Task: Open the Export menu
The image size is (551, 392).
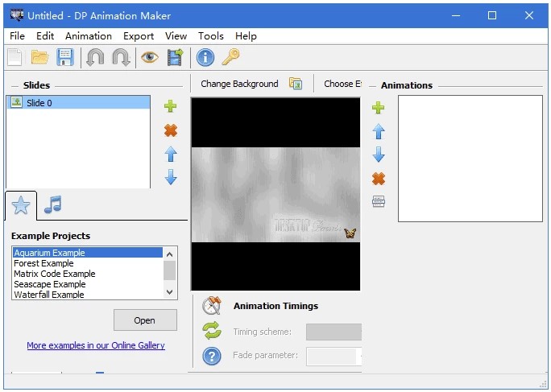Action: [x=139, y=36]
